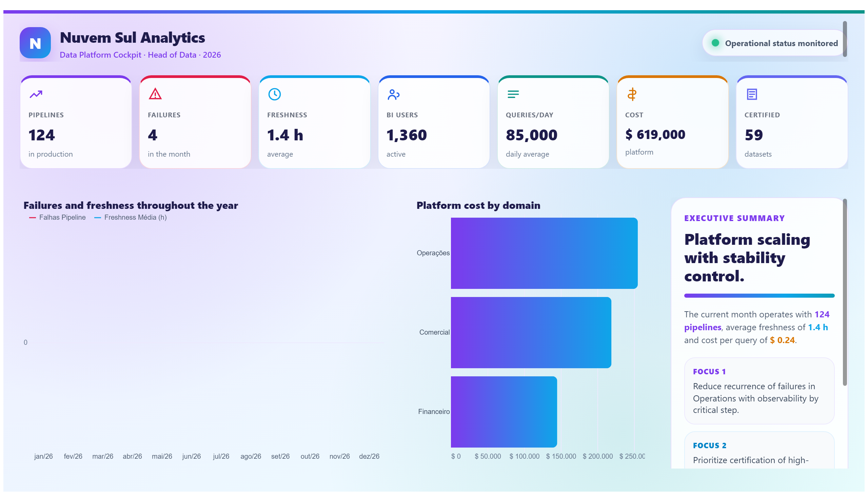Click the Operações cost bar
This screenshot has height=495, width=868.
click(x=544, y=253)
